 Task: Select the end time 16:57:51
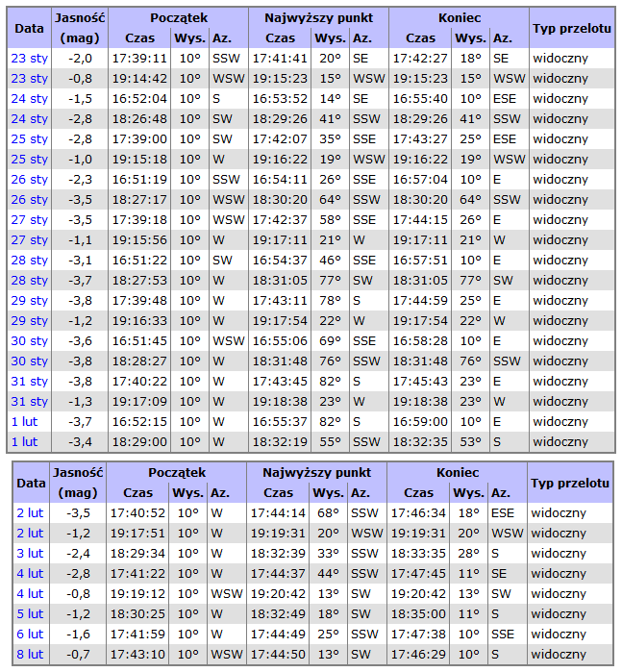[420, 260]
